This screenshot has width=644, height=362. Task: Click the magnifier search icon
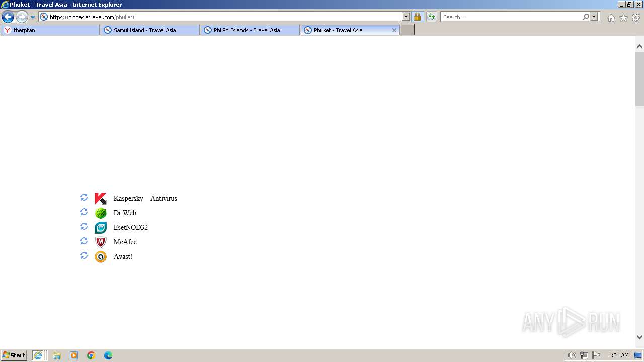[x=586, y=17]
